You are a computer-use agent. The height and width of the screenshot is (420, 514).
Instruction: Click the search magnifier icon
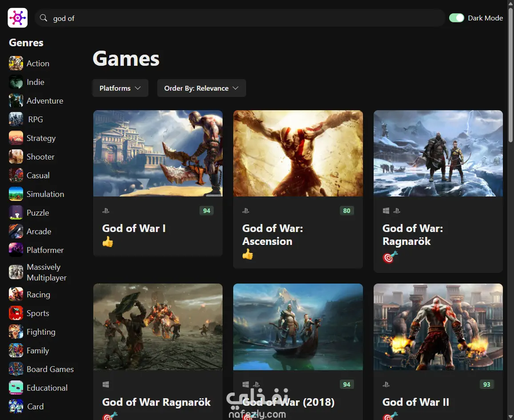coord(43,18)
